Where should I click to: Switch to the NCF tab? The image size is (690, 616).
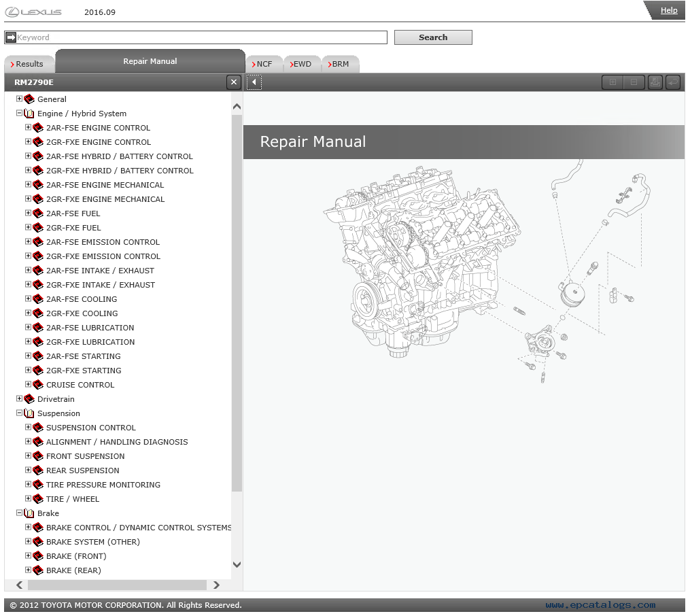(x=264, y=64)
